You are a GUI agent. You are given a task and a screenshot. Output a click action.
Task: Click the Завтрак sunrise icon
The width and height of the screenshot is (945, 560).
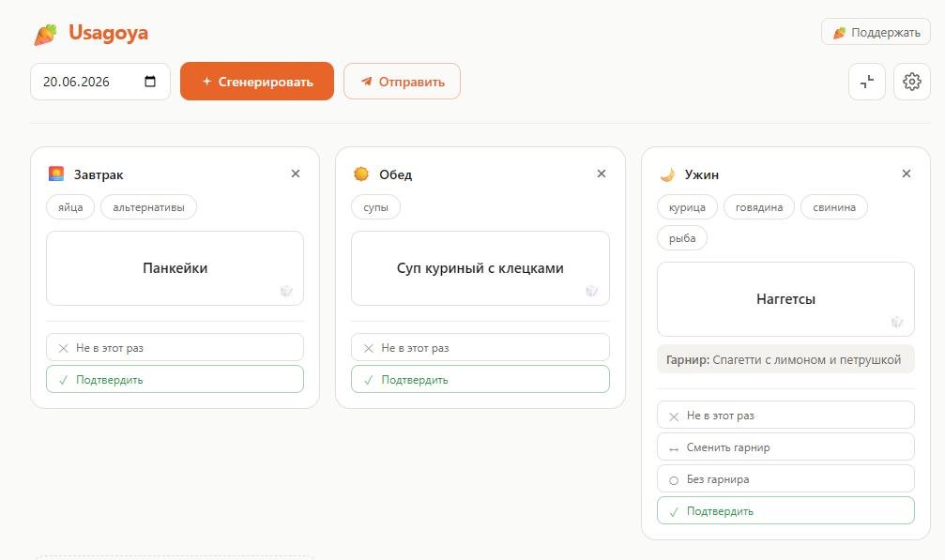(56, 174)
